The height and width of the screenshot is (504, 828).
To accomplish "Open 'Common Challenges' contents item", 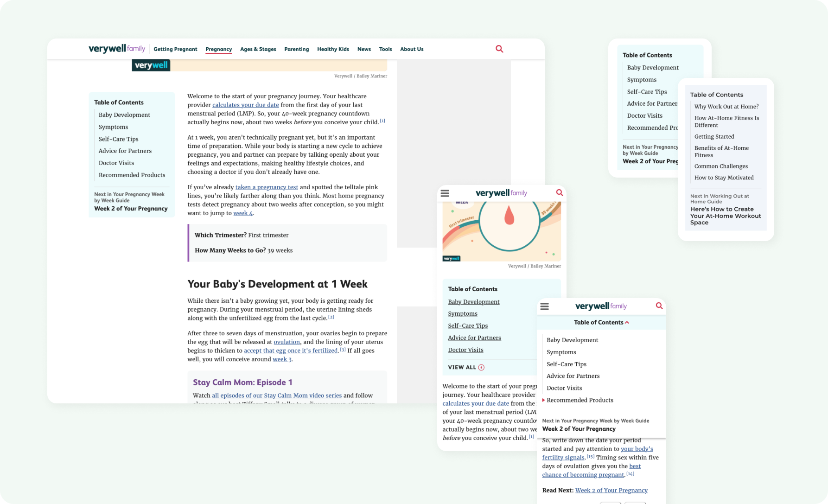I will coord(721,166).
